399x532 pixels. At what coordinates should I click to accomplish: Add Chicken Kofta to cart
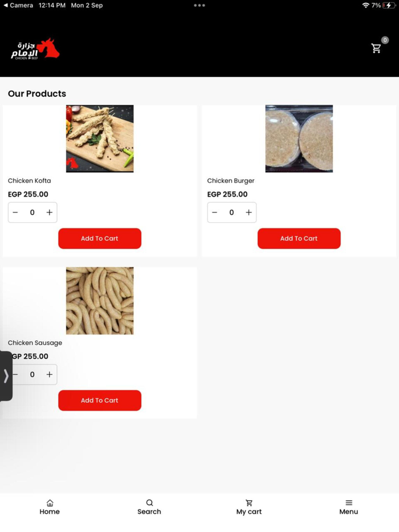[x=100, y=239]
